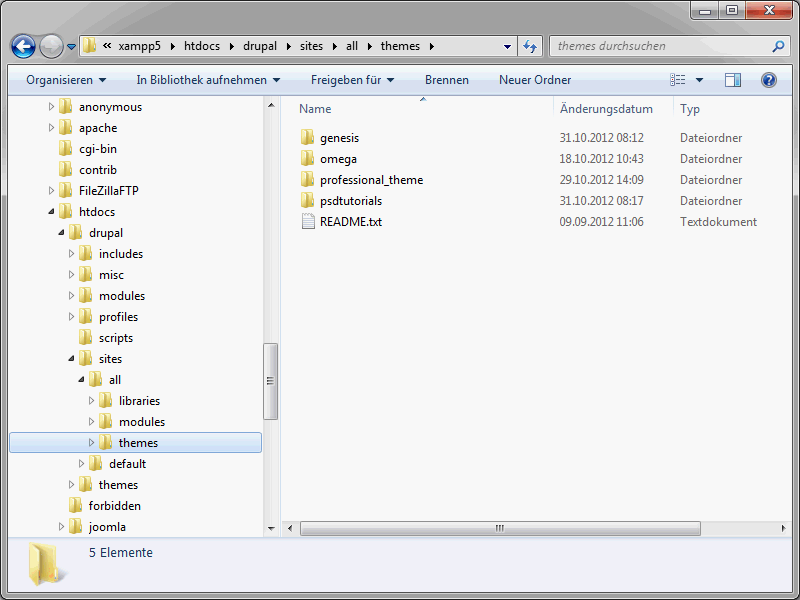This screenshot has height=600, width=800.
Task: Click the folder icon in the address bar
Action: (x=89, y=46)
